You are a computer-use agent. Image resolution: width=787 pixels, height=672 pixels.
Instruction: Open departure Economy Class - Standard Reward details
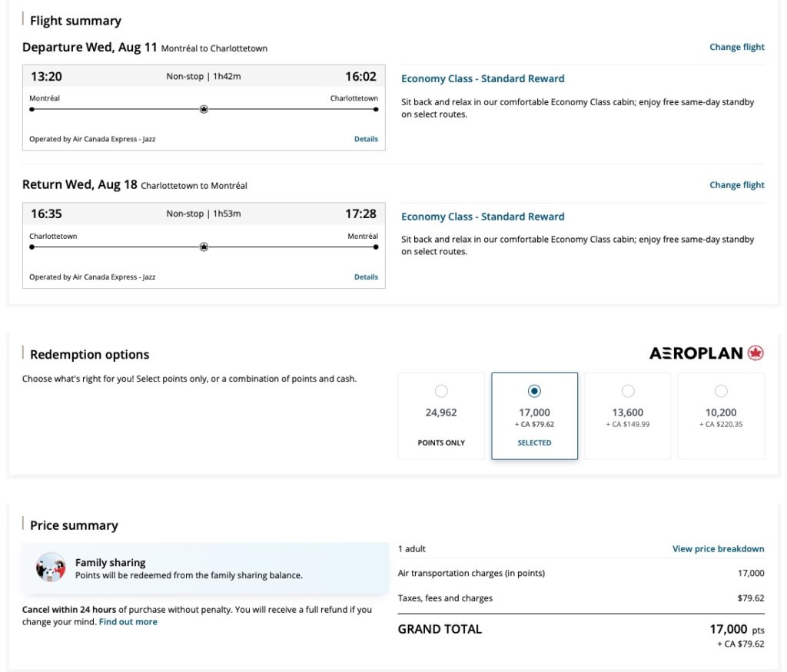coord(482,78)
